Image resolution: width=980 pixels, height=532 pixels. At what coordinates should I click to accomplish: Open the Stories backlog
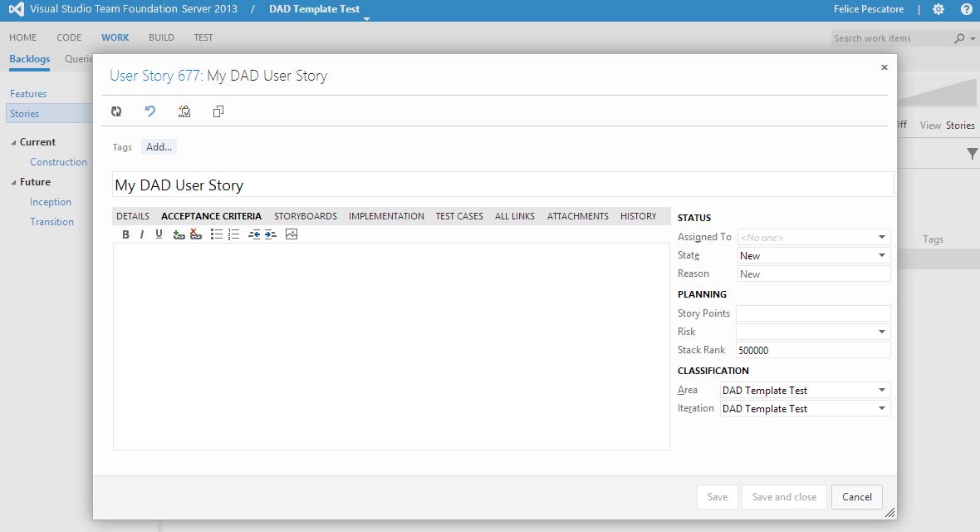[x=24, y=114]
